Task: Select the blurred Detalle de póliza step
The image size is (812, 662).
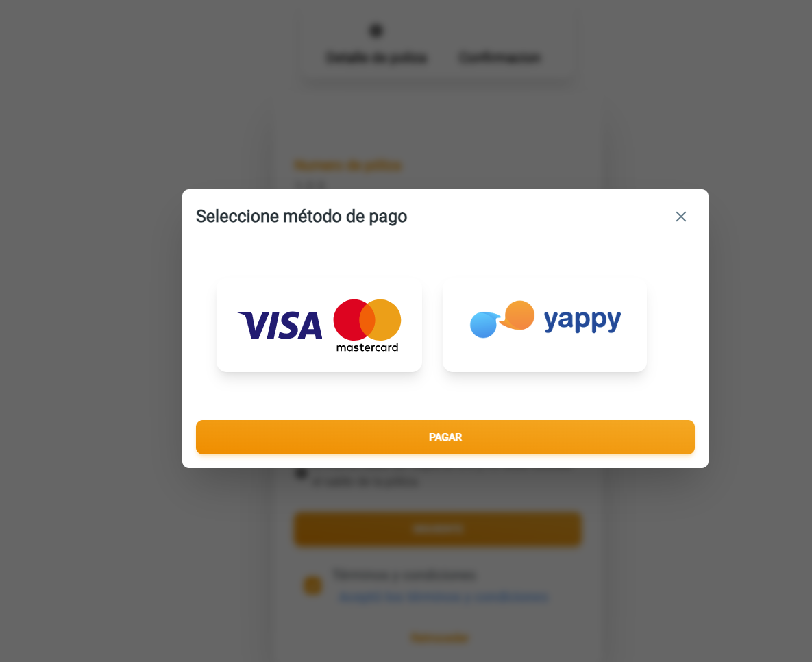Action: (x=376, y=57)
